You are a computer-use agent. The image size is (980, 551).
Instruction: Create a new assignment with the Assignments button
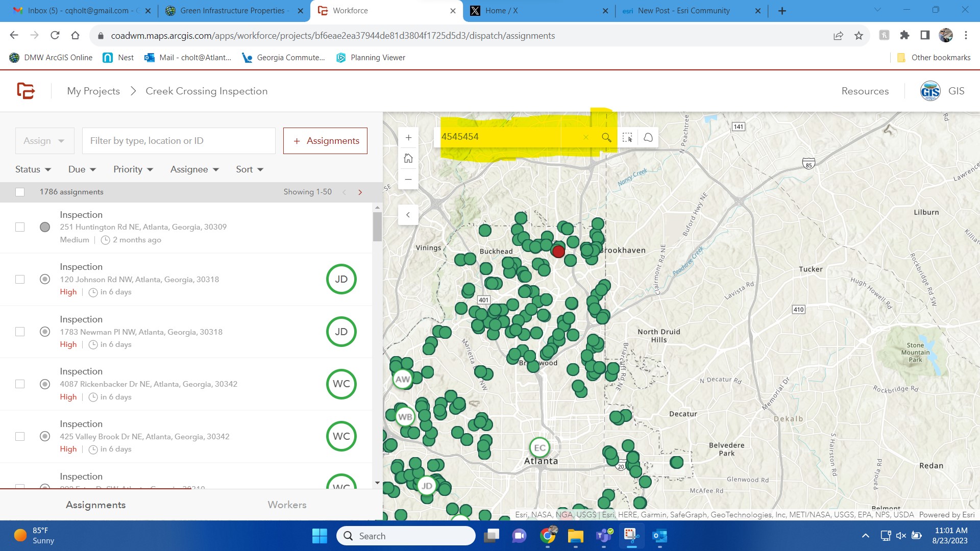coord(325,140)
